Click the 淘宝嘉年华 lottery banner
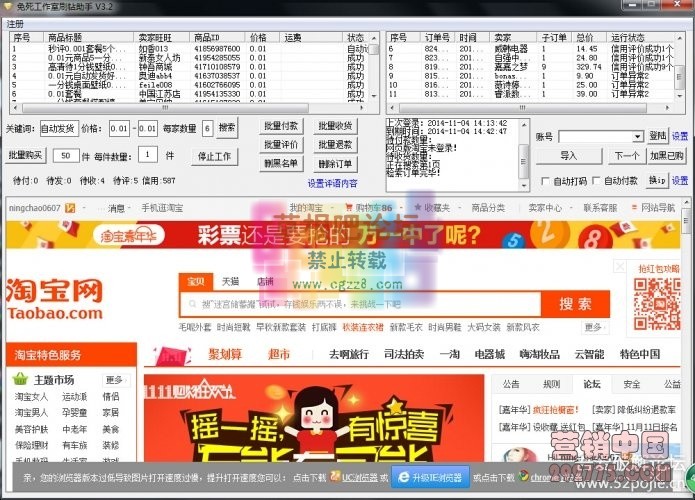Image resolution: width=695 pixels, height=500 pixels. coord(343,235)
